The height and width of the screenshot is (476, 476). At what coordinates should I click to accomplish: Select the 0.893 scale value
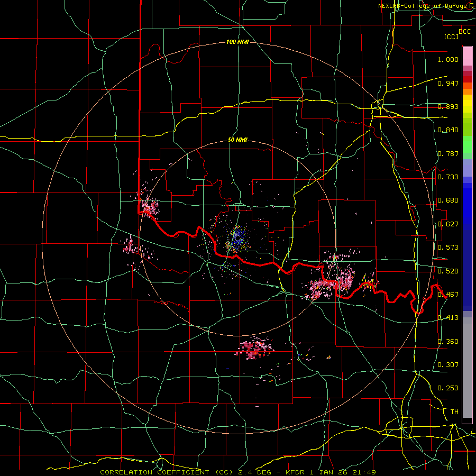pyautogui.click(x=448, y=106)
